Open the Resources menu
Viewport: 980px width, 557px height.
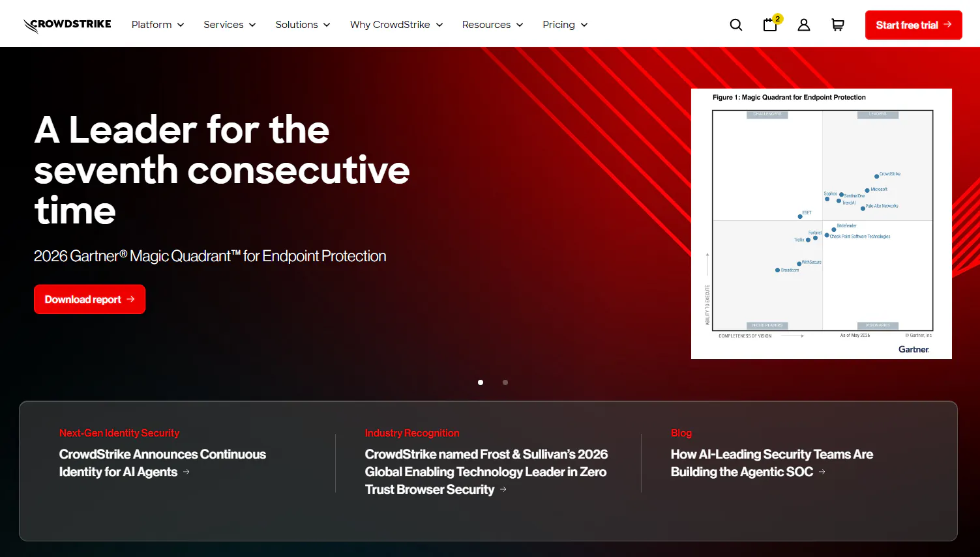coord(492,25)
